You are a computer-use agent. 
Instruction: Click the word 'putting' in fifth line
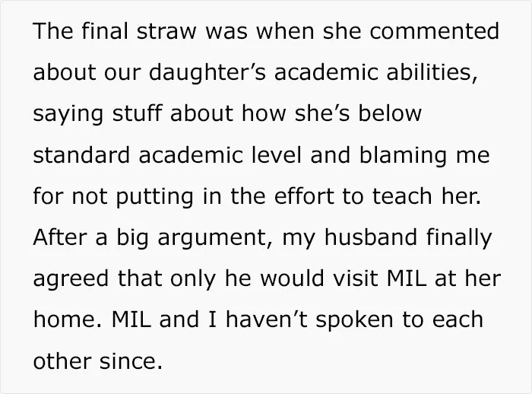pyautogui.click(x=155, y=198)
